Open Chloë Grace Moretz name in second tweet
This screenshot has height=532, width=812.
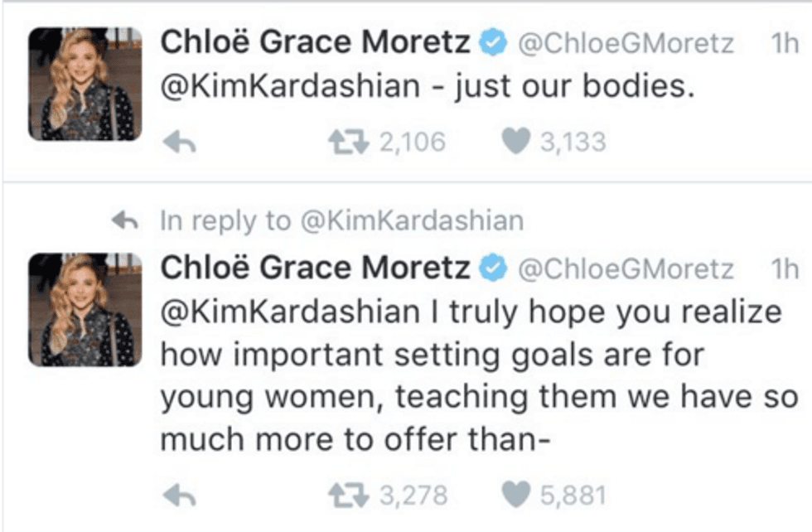pos(316,268)
